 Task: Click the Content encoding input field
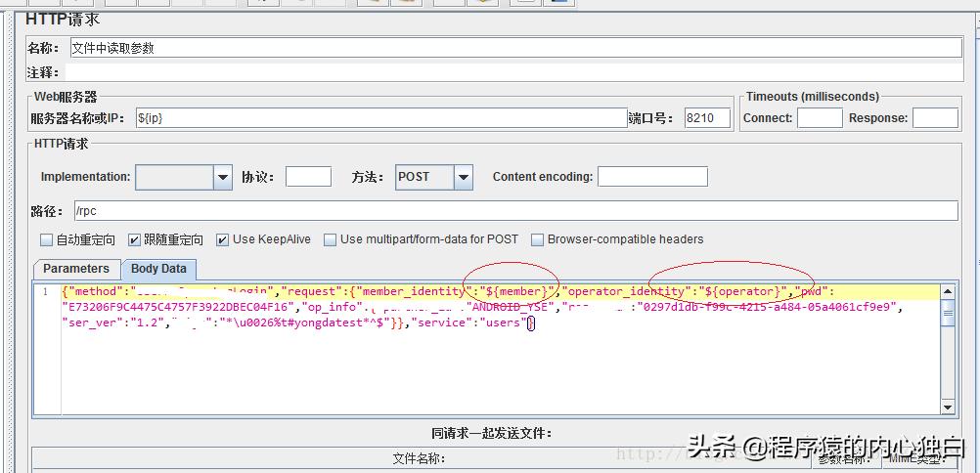point(652,177)
